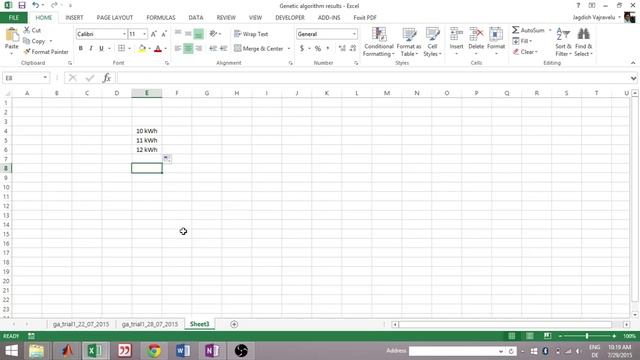Click the zoom slider in status bar
This screenshot has height=360, width=640.
pos(587,336)
